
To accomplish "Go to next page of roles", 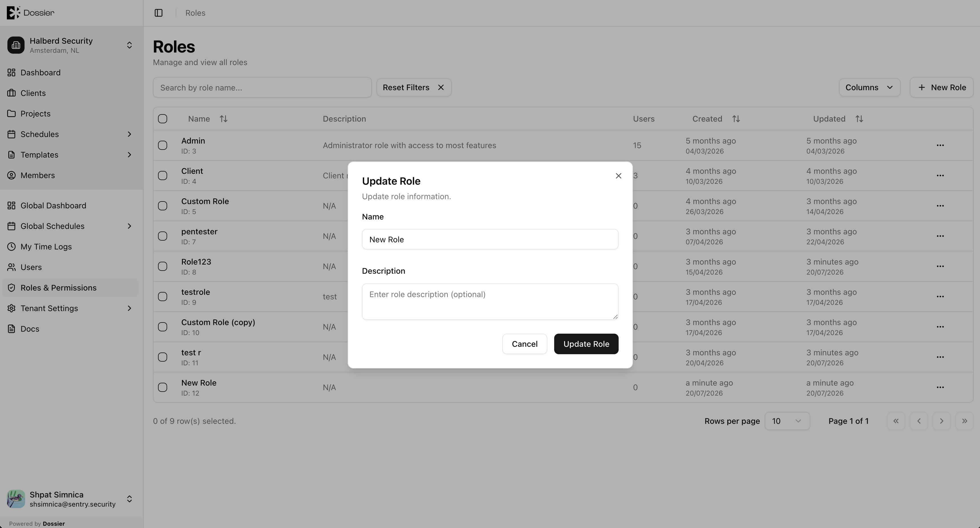I will [x=941, y=421].
